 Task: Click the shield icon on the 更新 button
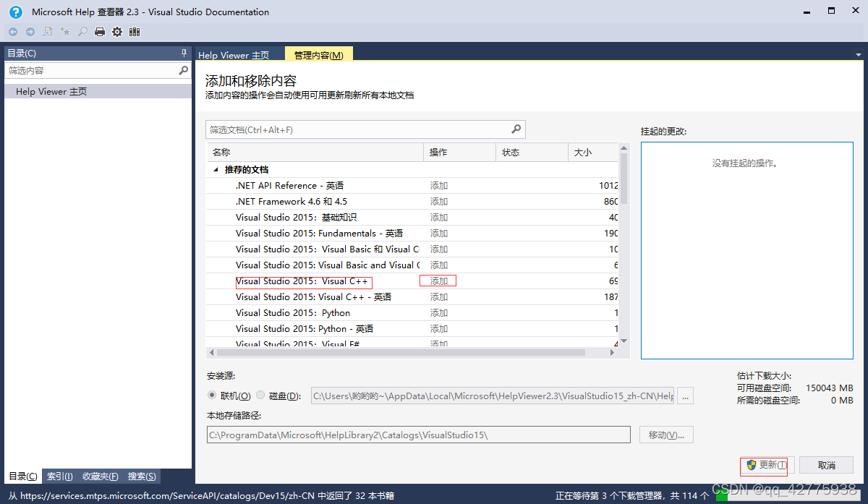point(752,465)
